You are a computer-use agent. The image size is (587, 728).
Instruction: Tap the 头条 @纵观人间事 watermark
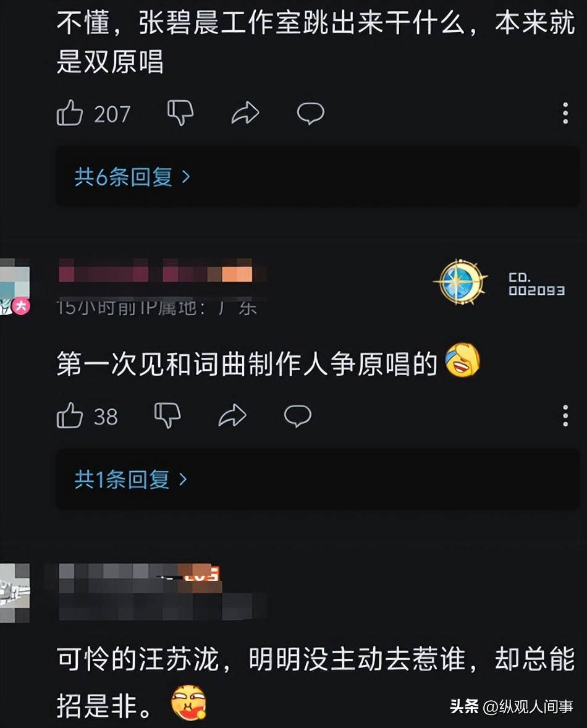click(512, 707)
